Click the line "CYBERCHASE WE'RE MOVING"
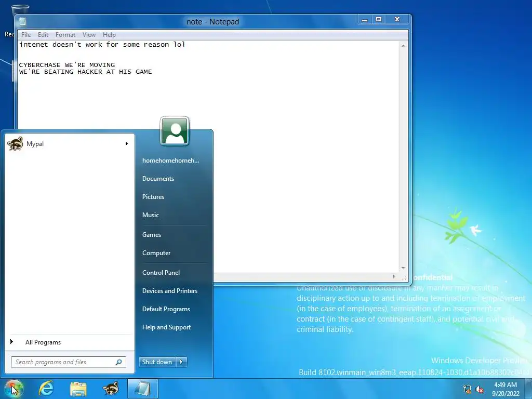The image size is (532, 399). (x=67, y=65)
